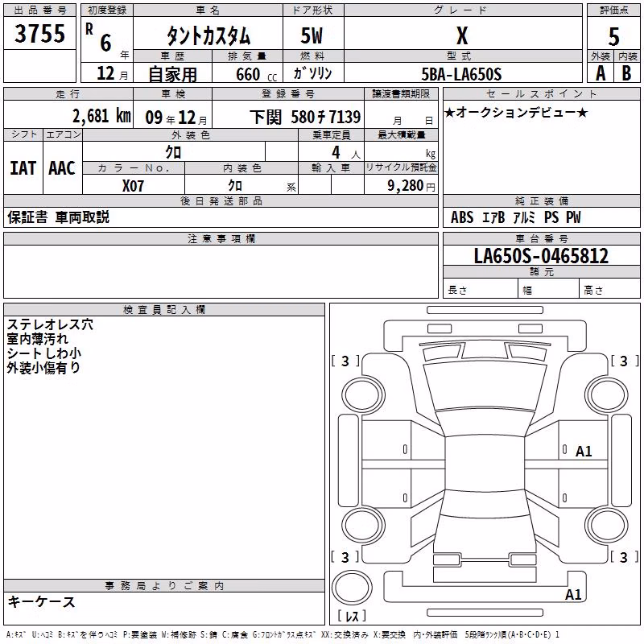This screenshot has width=644, height=644.
Task: Click the 注意事項欄 header
Action: 221,238
